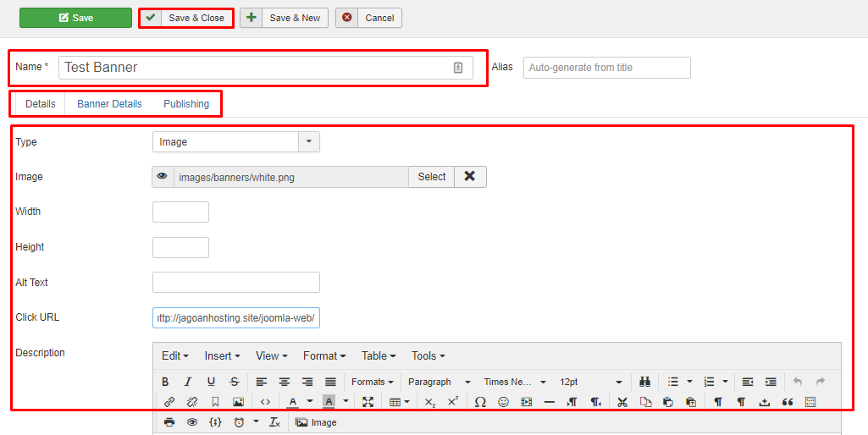Click Save & Close
868x435 pixels.
pos(186,18)
